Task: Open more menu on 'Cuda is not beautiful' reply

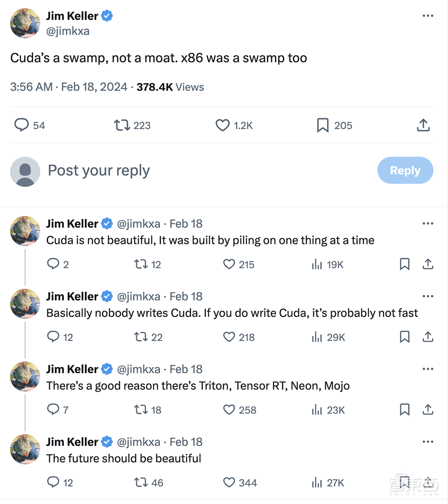Action: (x=428, y=223)
